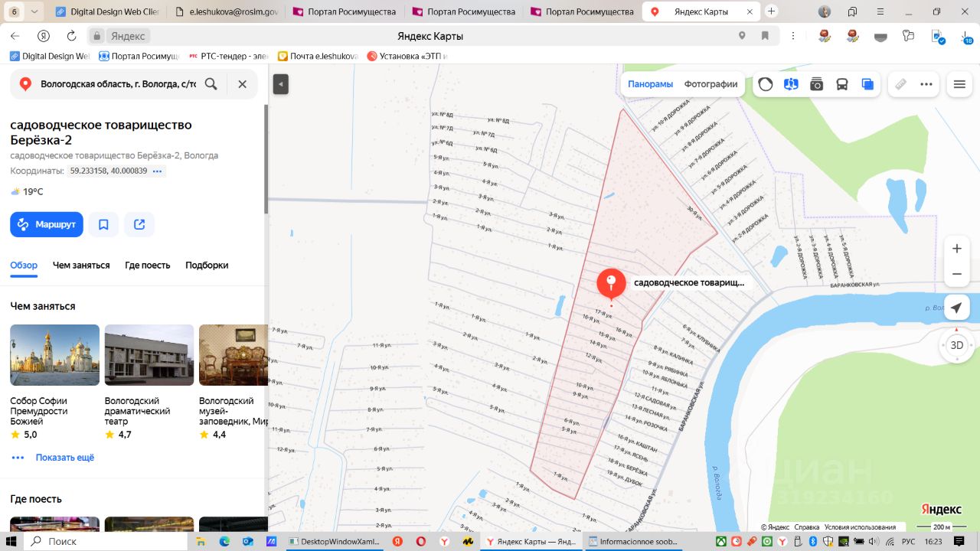Switch to the Обзор tab
980x551 pixels.
tap(24, 265)
